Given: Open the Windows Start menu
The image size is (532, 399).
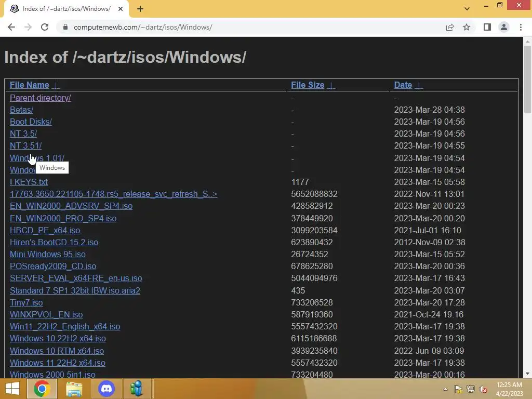Looking at the screenshot, I should [12, 389].
